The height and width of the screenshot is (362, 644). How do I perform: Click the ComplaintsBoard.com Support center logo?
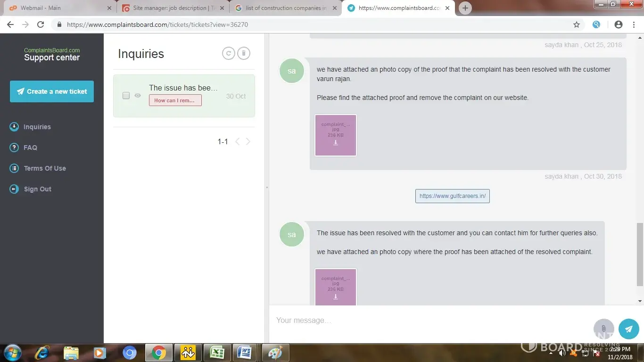coord(52,55)
